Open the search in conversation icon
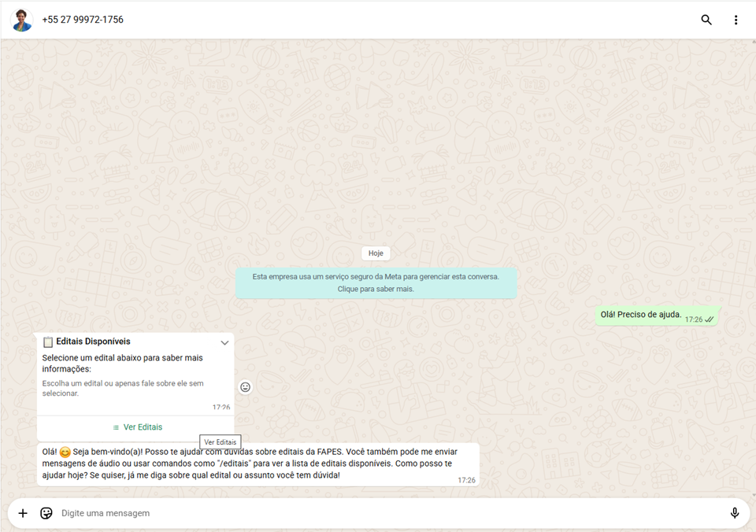The height and width of the screenshot is (532, 756). [706, 20]
